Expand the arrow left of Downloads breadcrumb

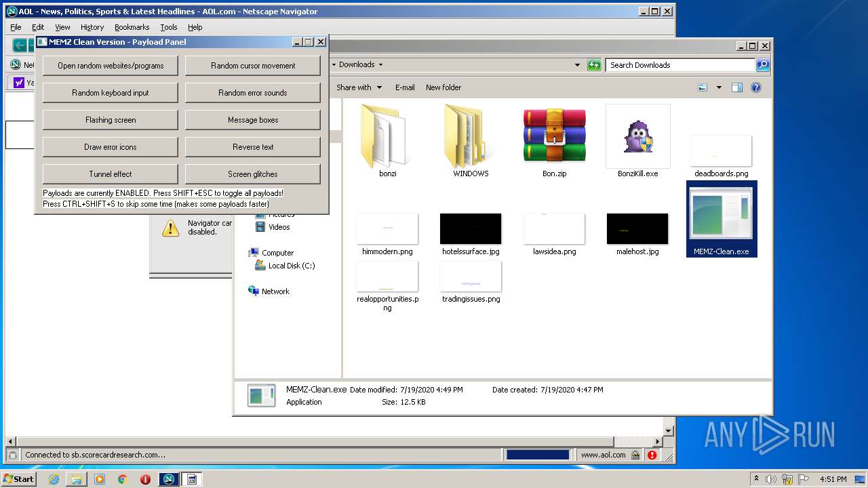click(334, 65)
